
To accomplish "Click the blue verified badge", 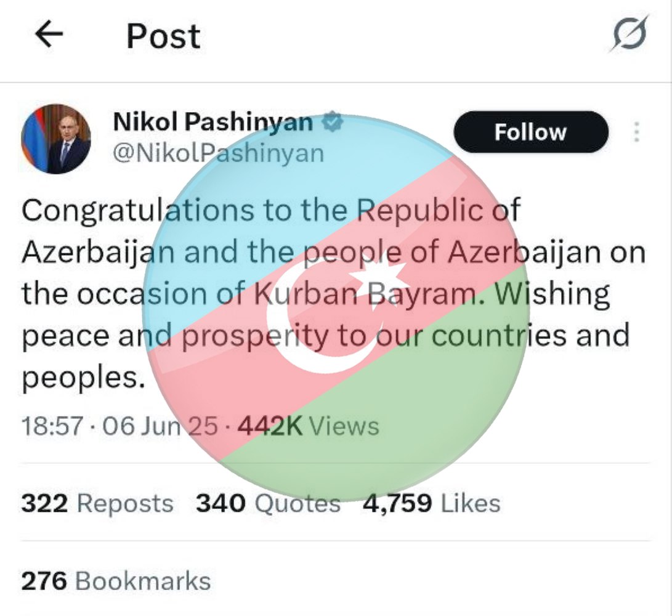I will click(333, 122).
